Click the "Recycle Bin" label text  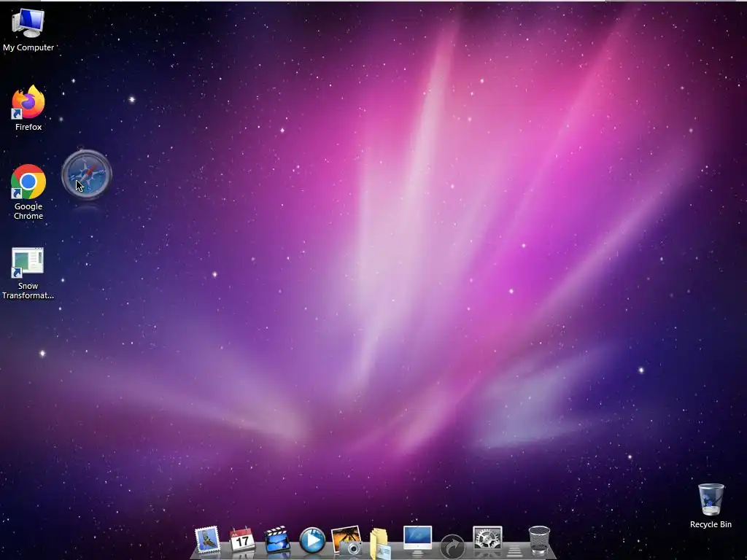click(x=711, y=524)
